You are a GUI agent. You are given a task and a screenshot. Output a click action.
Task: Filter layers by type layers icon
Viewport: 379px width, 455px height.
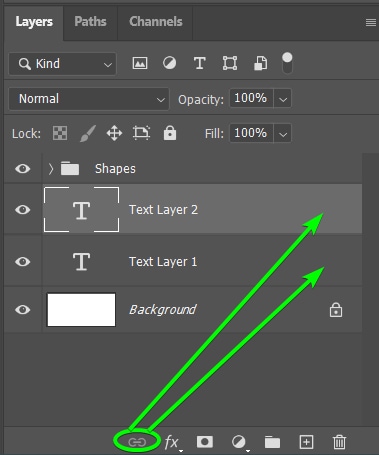tap(200, 63)
